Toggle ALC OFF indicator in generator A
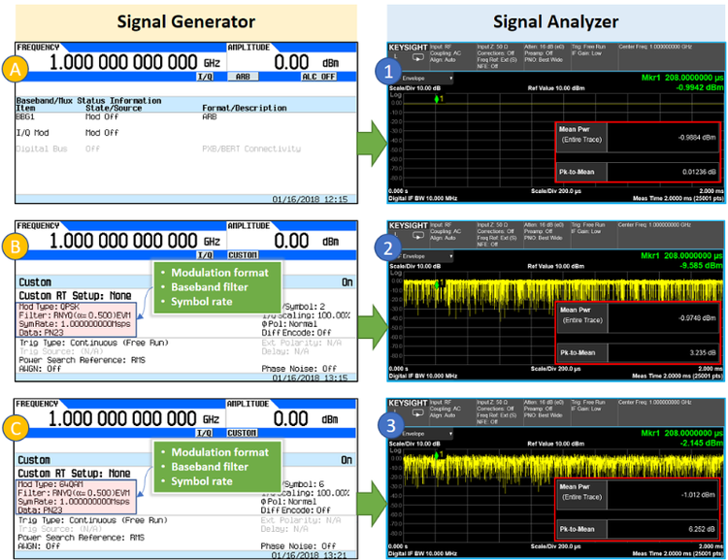This screenshot has width=728, height=560. click(x=318, y=76)
